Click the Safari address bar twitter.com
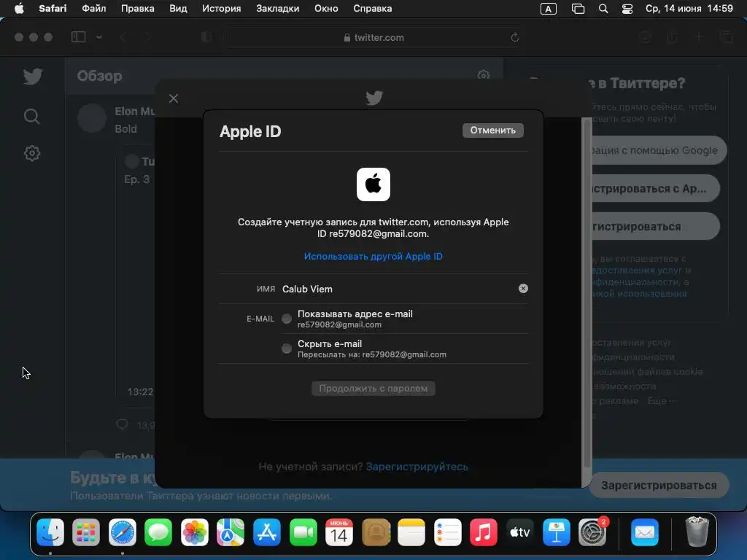 click(x=373, y=37)
